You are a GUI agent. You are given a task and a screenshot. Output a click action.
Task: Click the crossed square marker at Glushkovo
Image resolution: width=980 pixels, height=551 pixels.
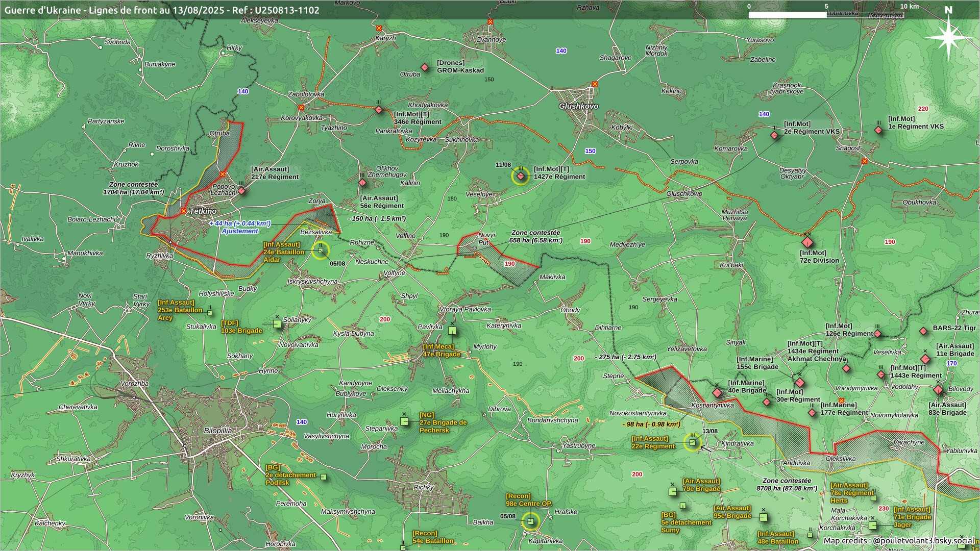(595, 84)
